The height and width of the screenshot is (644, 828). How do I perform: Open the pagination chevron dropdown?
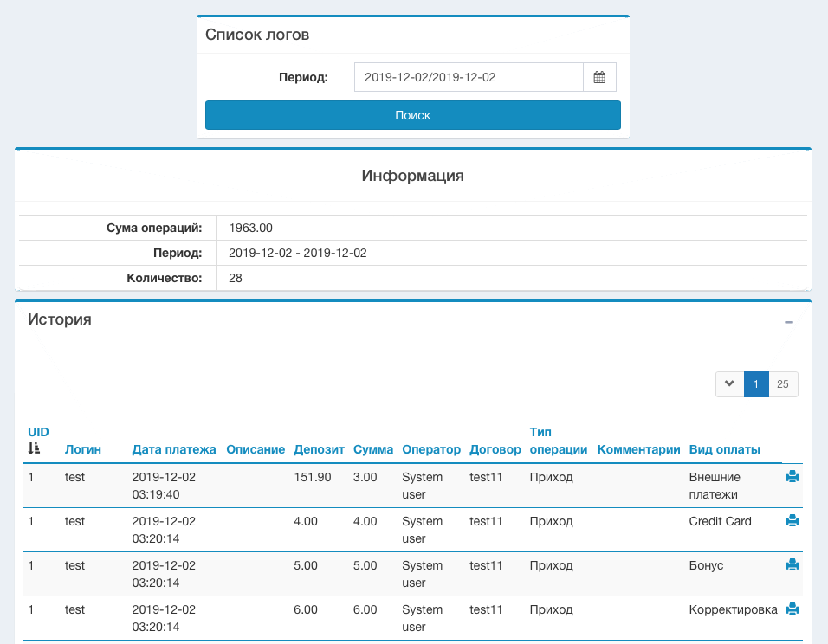(x=729, y=384)
